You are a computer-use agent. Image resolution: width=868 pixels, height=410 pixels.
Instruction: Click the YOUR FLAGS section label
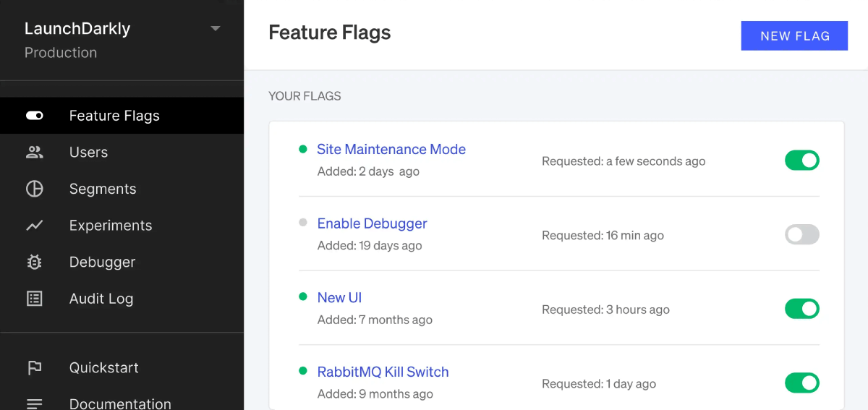click(x=305, y=95)
